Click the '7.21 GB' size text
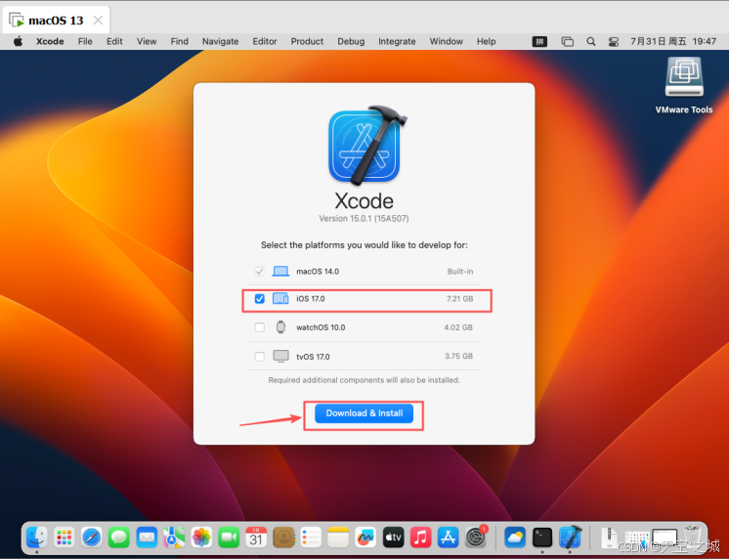730x560 pixels. click(460, 299)
